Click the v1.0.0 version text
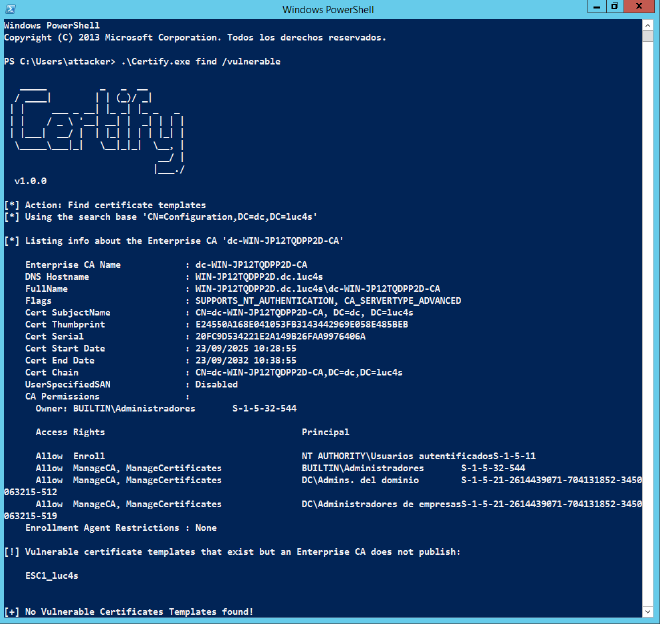660x624 pixels. point(31,181)
